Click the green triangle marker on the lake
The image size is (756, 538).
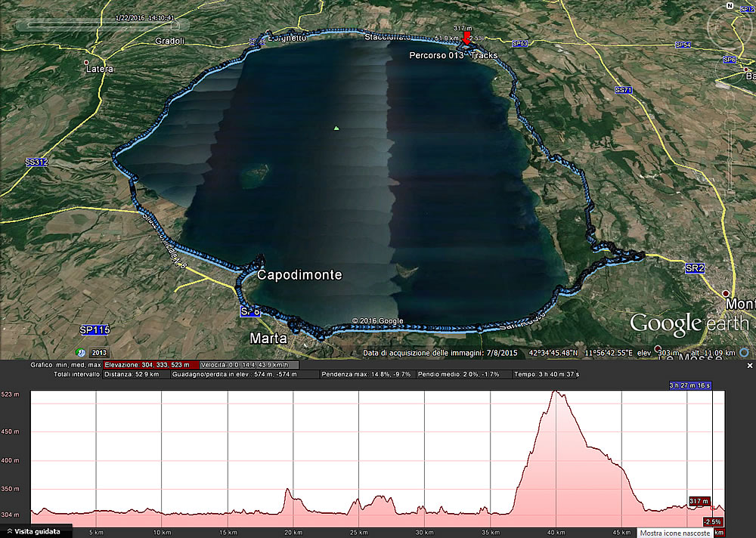pos(336,128)
